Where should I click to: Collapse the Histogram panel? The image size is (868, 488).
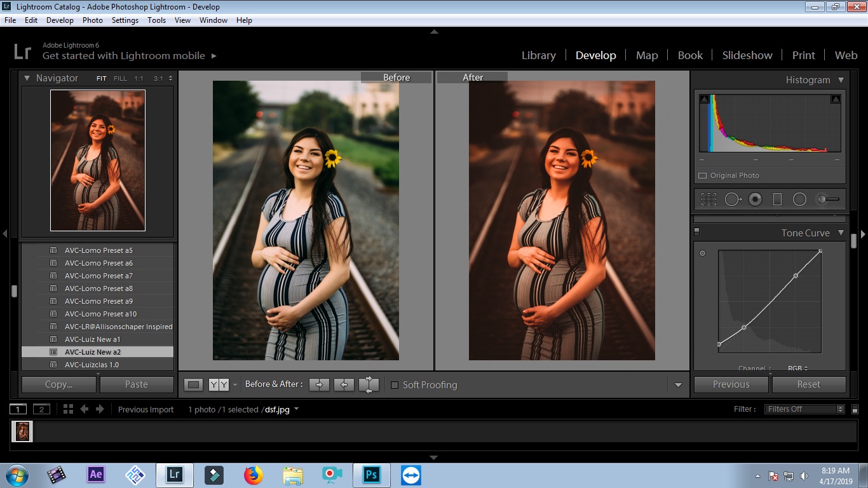click(841, 80)
